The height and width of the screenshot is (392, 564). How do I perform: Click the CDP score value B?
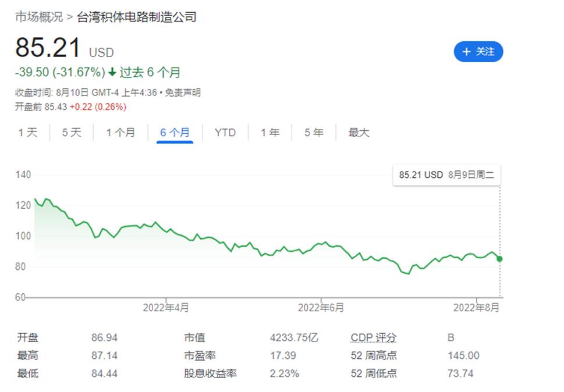click(451, 338)
